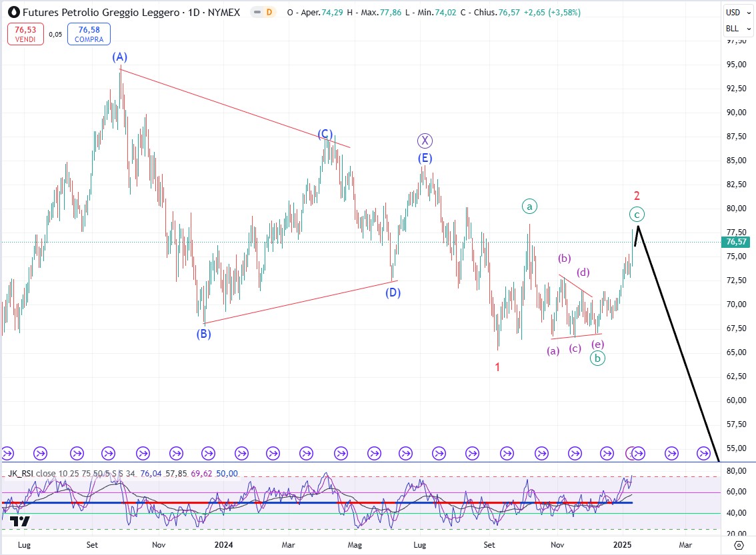Click the RSI legend value 50,00
The height and width of the screenshot is (555, 756).
click(227, 474)
